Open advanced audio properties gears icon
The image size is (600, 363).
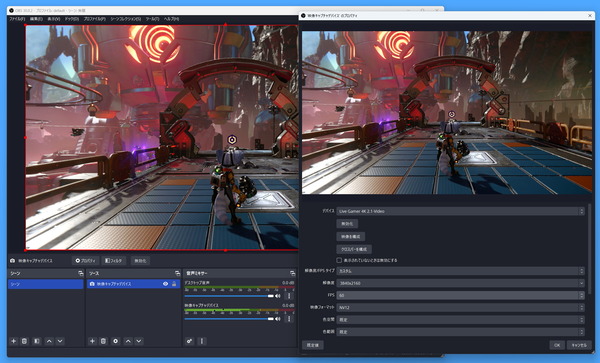tap(189, 341)
